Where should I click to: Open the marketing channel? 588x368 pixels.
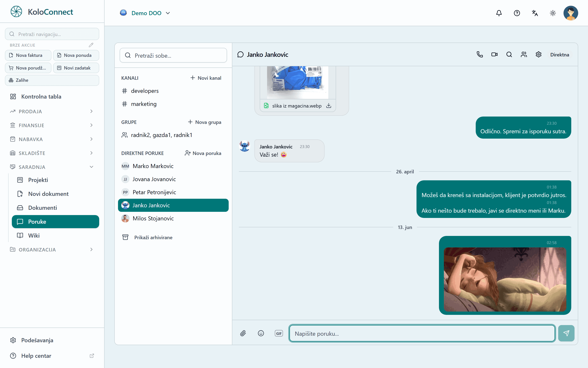(x=173, y=104)
